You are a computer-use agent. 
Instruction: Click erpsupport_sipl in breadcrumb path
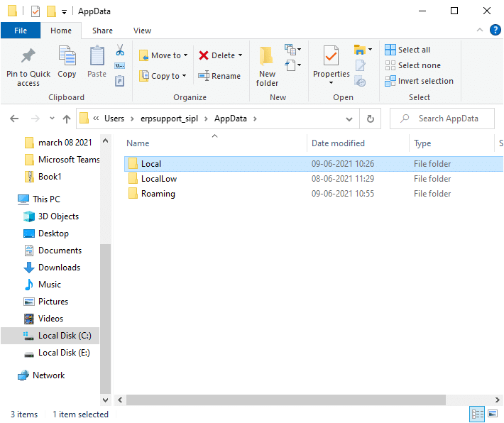tap(169, 119)
